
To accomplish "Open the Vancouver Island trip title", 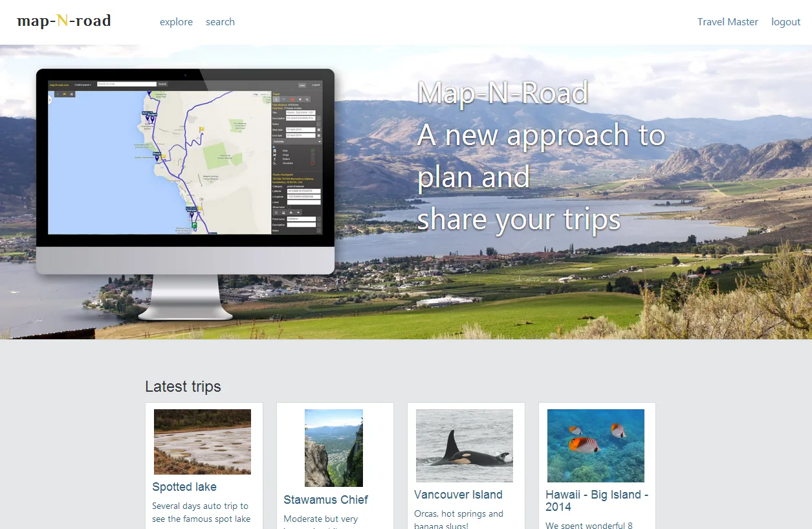I will (x=458, y=495).
